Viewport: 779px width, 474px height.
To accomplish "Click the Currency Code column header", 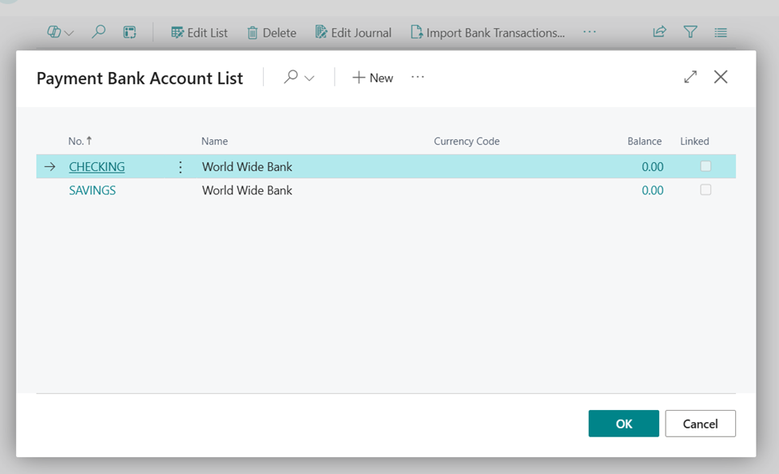I will [x=467, y=141].
